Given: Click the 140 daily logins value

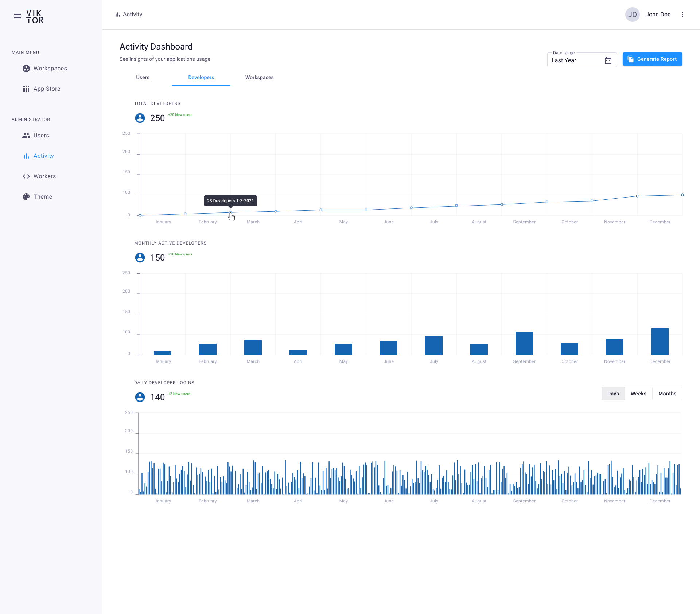Looking at the screenshot, I should pos(157,397).
